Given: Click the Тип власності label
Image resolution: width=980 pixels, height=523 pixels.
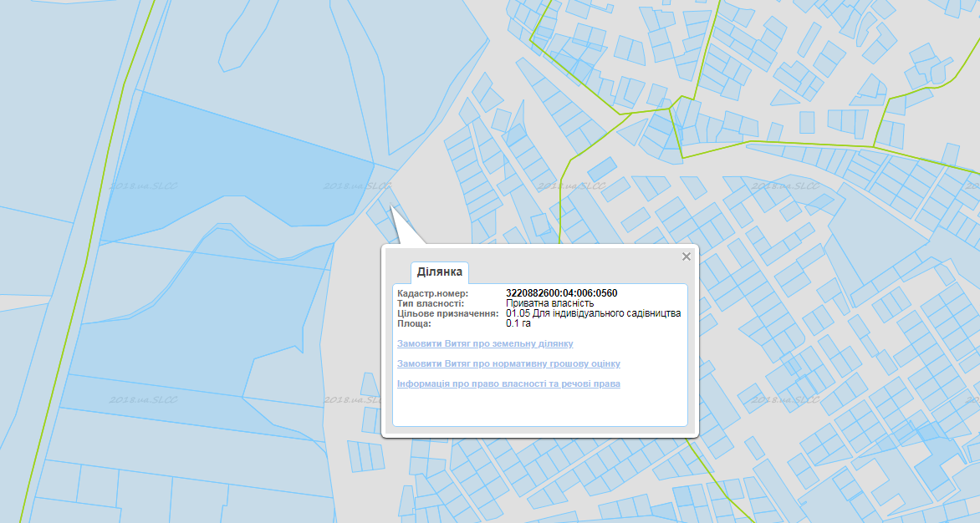Looking at the screenshot, I should (431, 303).
